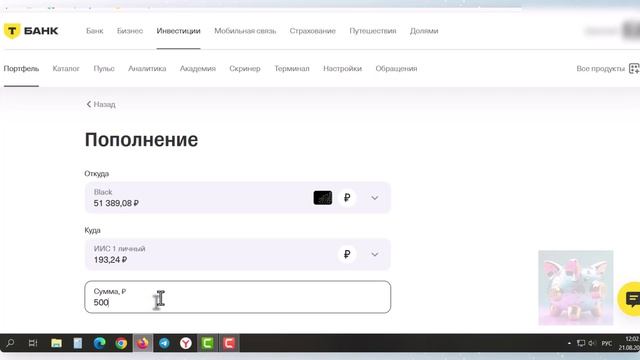Click the Все продукты grid icon

pos(634,69)
